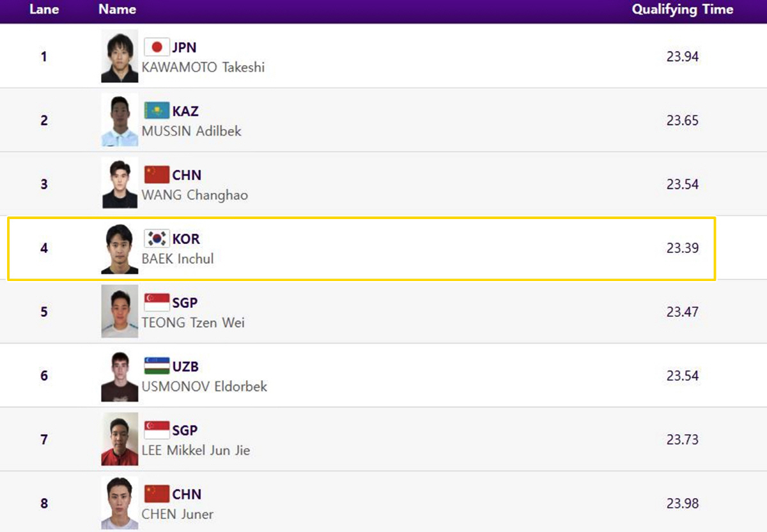767x532 pixels.
Task: Open USMONOV Eldorbek's athlete photo
Action: [x=120, y=376]
